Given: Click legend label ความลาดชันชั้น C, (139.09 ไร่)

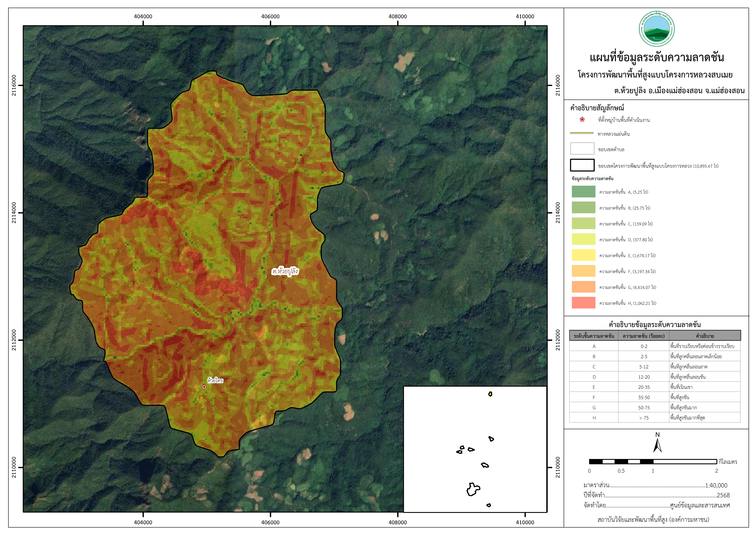Looking at the screenshot, I should point(626,224).
